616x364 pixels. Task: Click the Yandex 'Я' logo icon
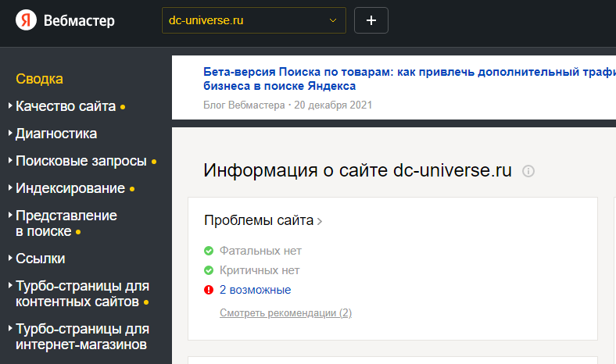[26, 20]
